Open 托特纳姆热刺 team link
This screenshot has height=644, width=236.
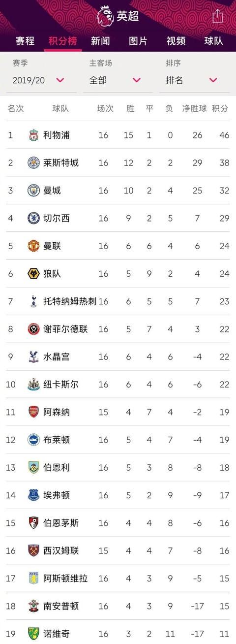coord(70,301)
